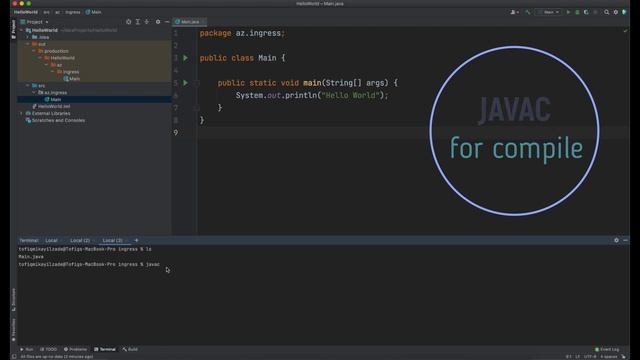Open the Project view selector dropdown
This screenshot has width=640, height=360.
[34, 22]
